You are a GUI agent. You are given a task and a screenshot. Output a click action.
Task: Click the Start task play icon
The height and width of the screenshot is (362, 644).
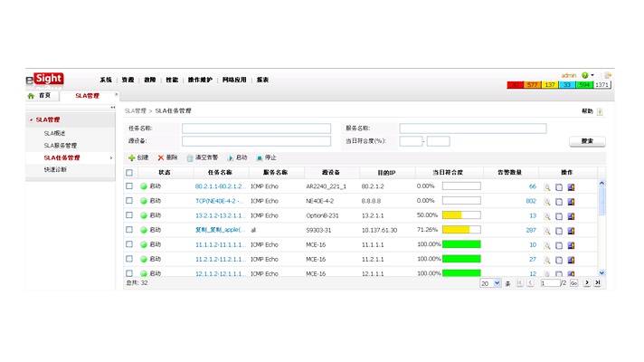pos(231,157)
